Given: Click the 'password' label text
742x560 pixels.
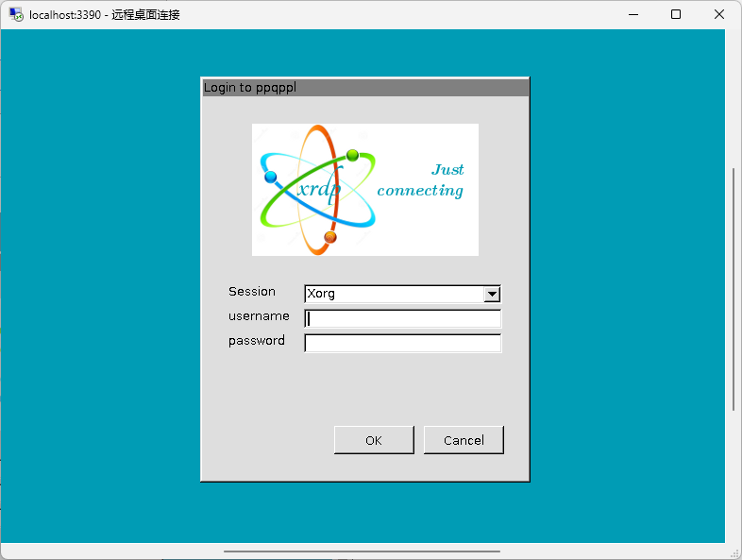Looking at the screenshot, I should (x=257, y=341).
